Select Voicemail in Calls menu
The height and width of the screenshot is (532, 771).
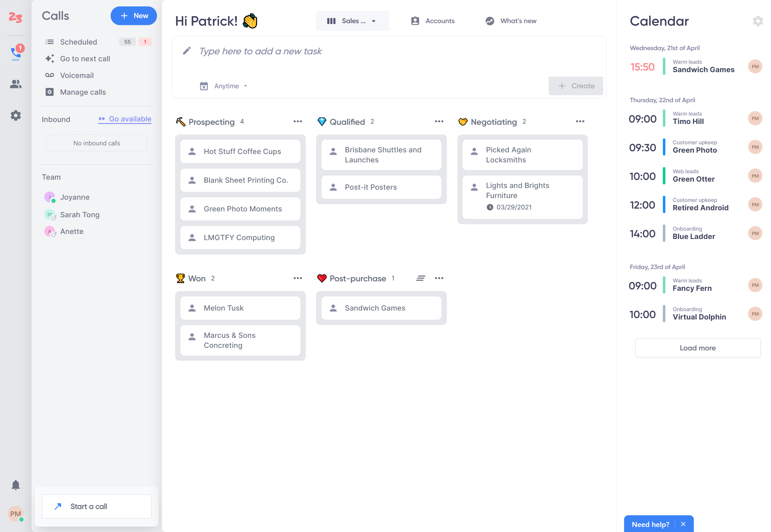point(77,75)
